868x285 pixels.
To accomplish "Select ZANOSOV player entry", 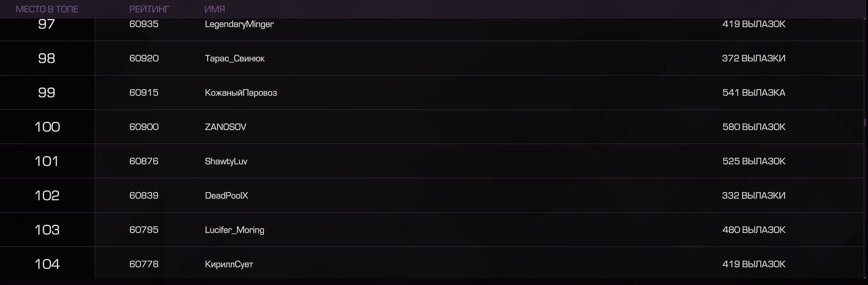I will pos(225,127).
